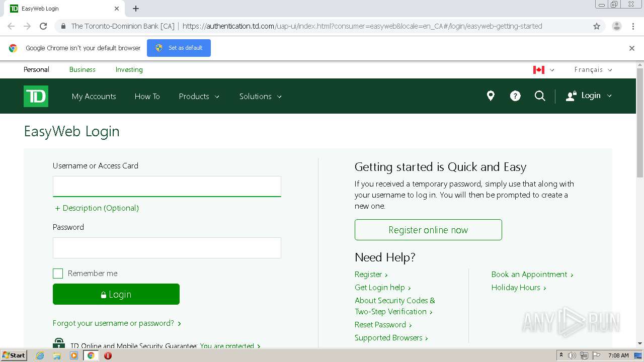Screen dimensions: 644x362
Task: Click the taskbar clock showing 7:08 AM
Action: point(618,355)
